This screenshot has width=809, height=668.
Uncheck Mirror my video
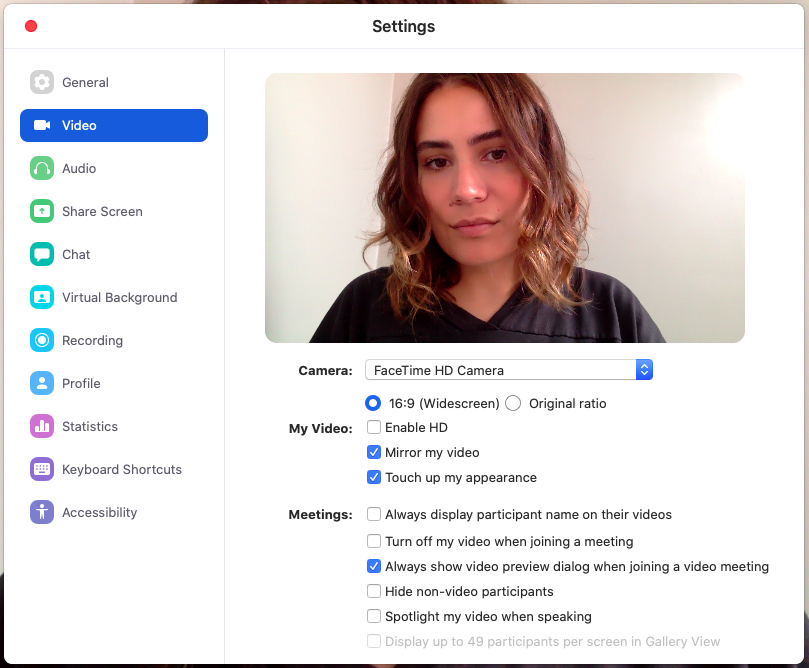[374, 452]
